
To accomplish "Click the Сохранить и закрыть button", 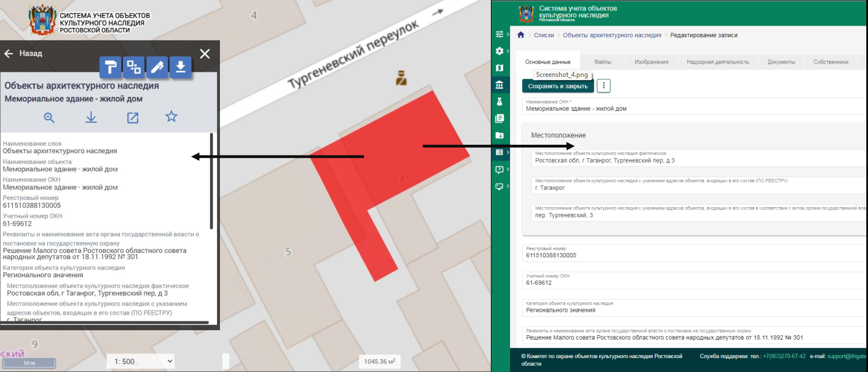I will tap(557, 86).
